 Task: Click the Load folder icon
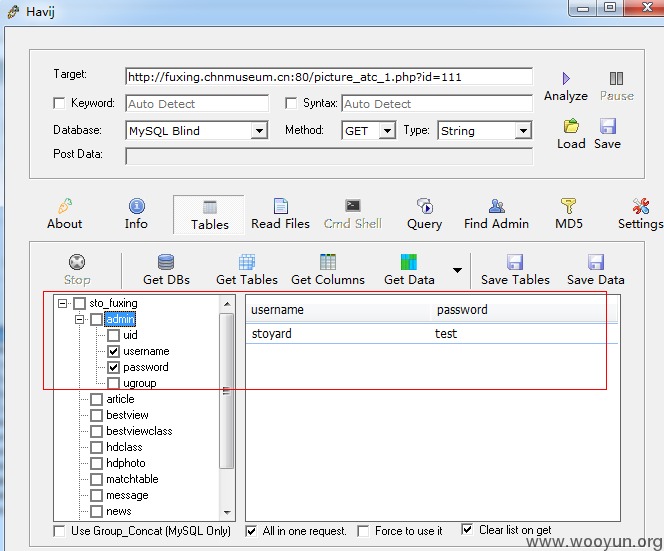click(x=571, y=126)
